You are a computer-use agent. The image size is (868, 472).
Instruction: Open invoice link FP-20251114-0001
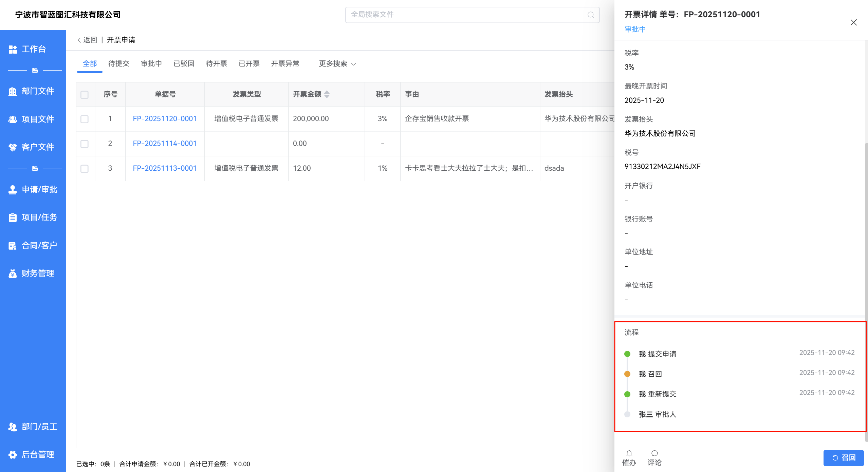[x=165, y=144]
